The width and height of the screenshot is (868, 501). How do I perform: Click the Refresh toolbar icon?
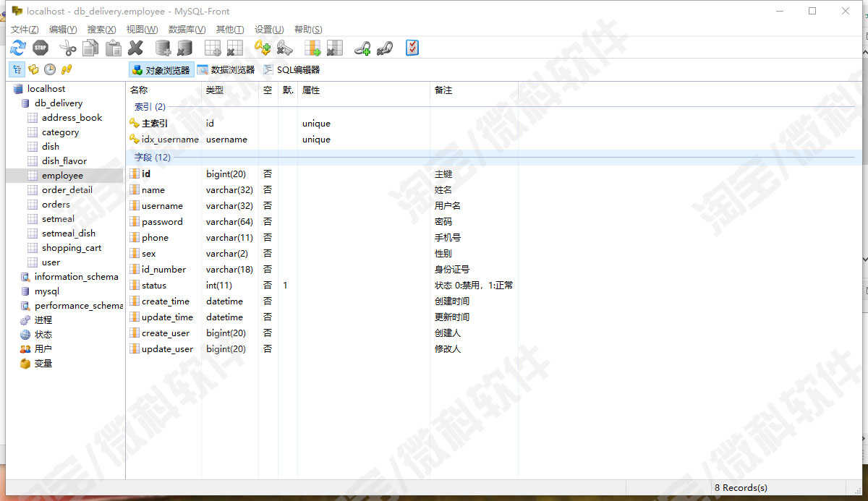18,48
